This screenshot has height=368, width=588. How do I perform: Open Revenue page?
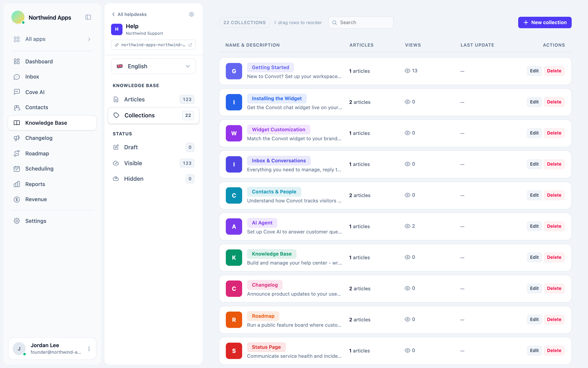[x=52, y=199]
